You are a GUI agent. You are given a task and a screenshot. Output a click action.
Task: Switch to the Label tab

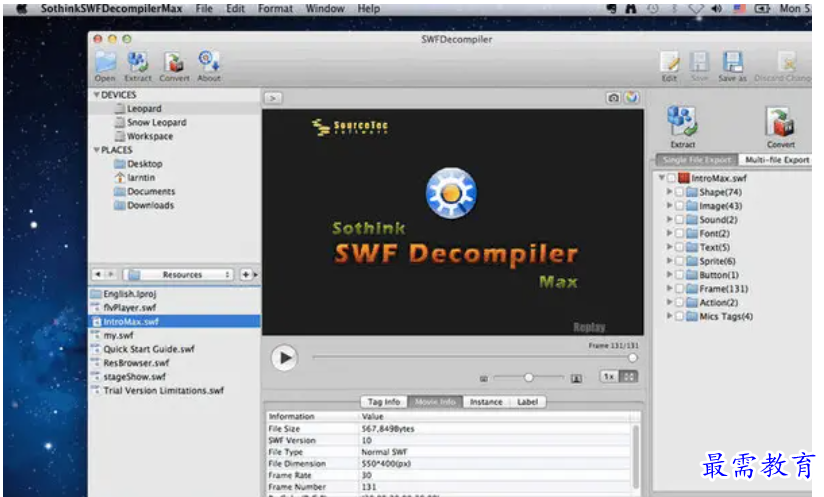tap(528, 402)
